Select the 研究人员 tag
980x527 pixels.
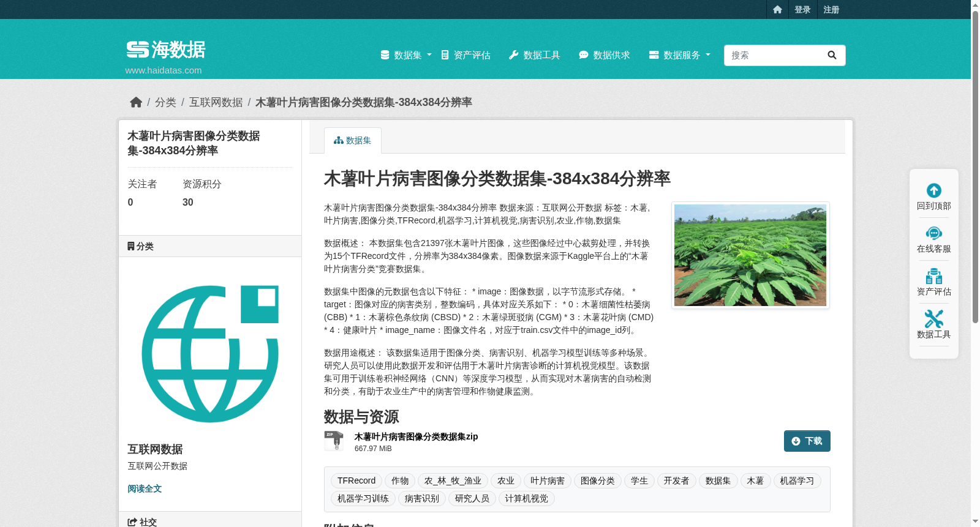472,499
